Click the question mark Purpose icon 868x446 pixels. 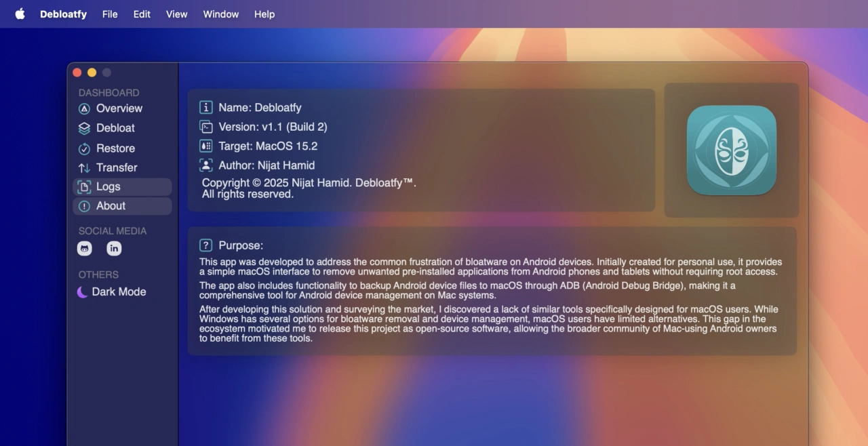[x=206, y=245]
